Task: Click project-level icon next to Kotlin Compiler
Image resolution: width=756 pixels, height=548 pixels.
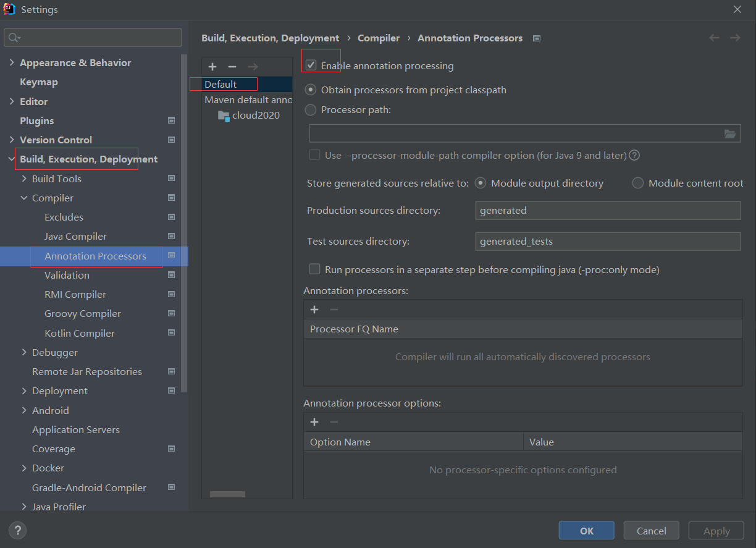Action: click(x=172, y=333)
